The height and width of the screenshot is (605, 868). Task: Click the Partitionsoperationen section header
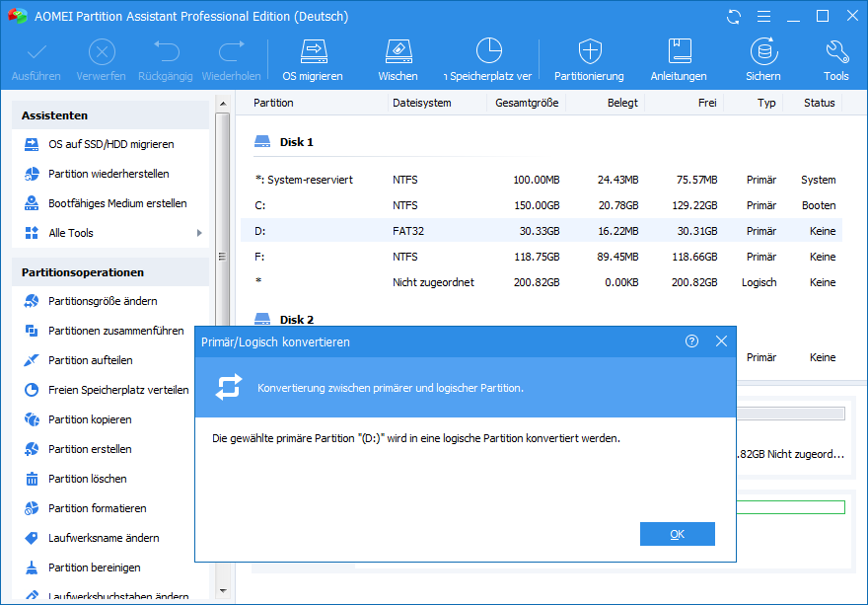pyautogui.click(x=110, y=272)
